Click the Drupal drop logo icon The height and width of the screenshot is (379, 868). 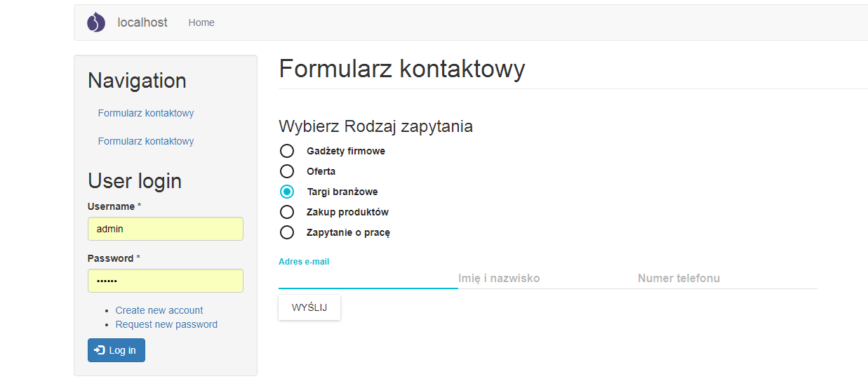pyautogui.click(x=96, y=22)
